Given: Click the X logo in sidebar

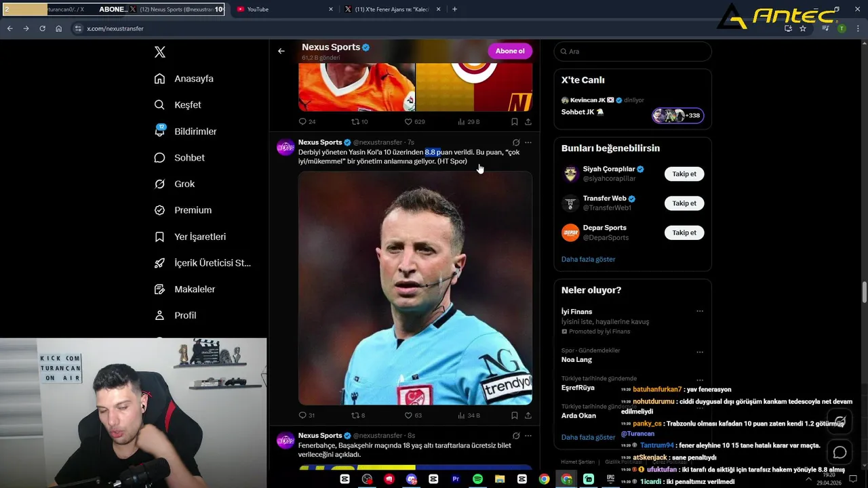Looking at the screenshot, I should [x=160, y=52].
